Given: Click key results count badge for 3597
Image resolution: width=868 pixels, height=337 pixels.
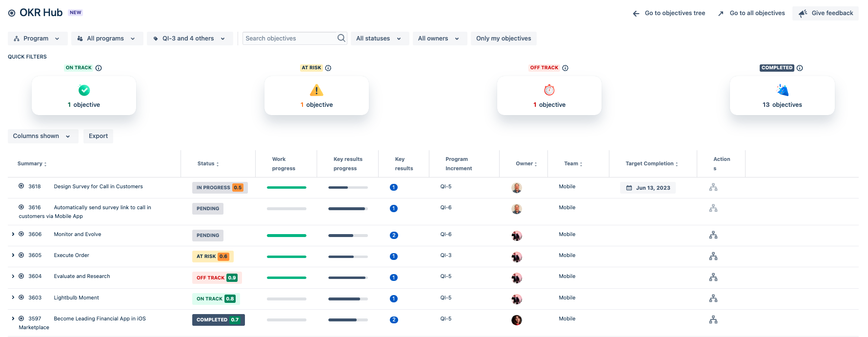Looking at the screenshot, I should coord(394,320).
